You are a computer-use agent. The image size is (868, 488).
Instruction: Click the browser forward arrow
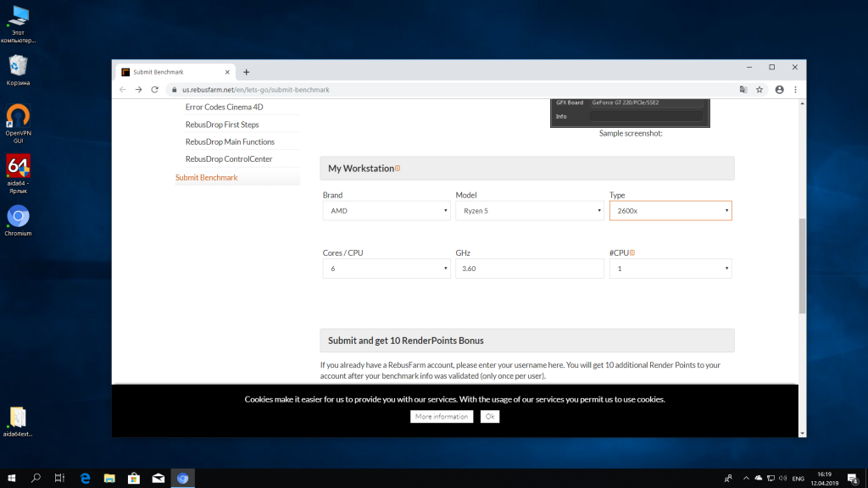(138, 89)
